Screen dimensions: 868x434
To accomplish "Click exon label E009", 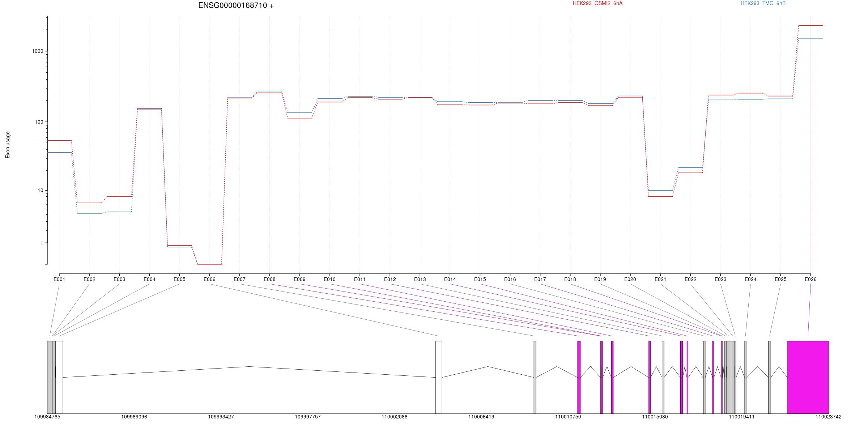I will pyautogui.click(x=299, y=279).
